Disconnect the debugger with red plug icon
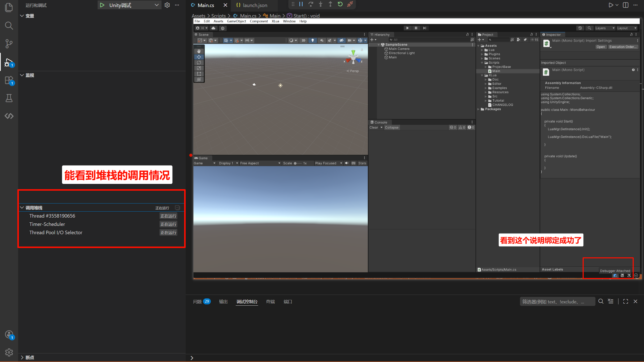Screen dimensions: 644x362 point(350,4)
